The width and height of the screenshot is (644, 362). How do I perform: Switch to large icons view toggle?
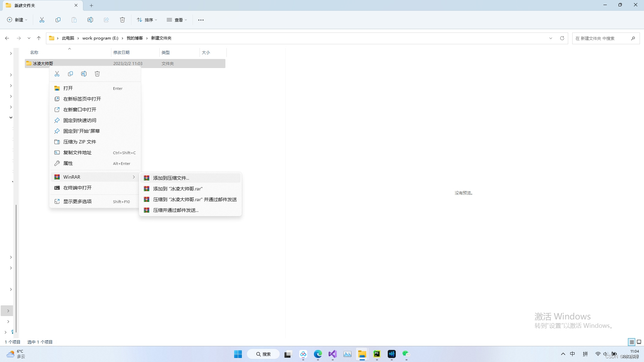click(x=639, y=342)
